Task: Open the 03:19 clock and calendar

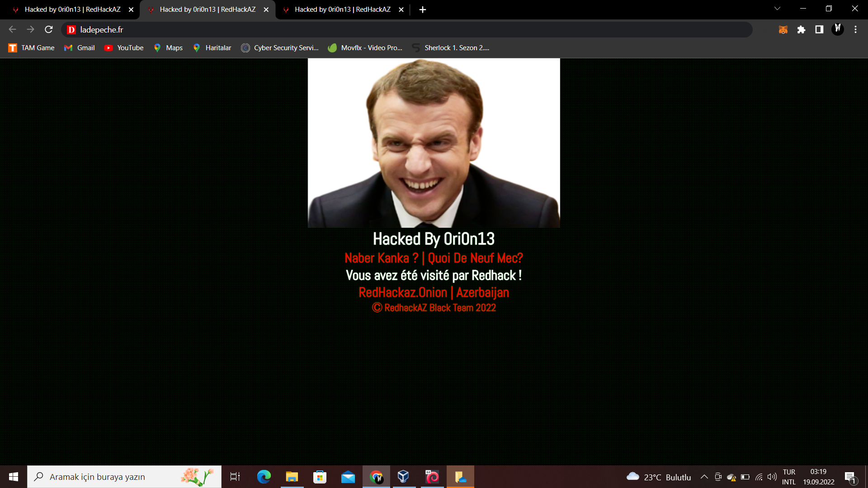Action: tap(819, 477)
